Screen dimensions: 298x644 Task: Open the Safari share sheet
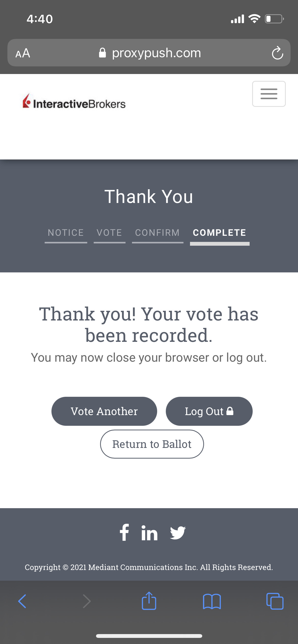click(149, 601)
